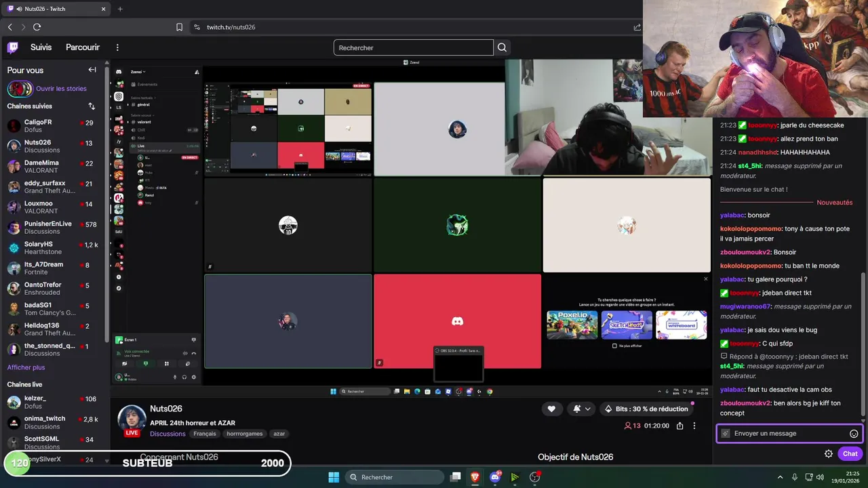
Task: Select the Nuts026 - Twitch browser tab
Action: click(x=57, y=9)
